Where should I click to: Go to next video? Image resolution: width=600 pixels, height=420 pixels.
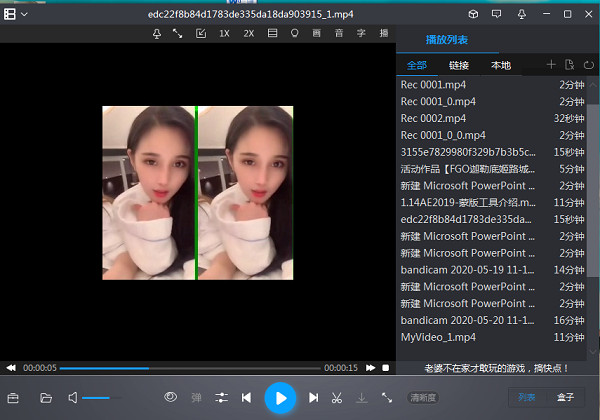coord(313,398)
